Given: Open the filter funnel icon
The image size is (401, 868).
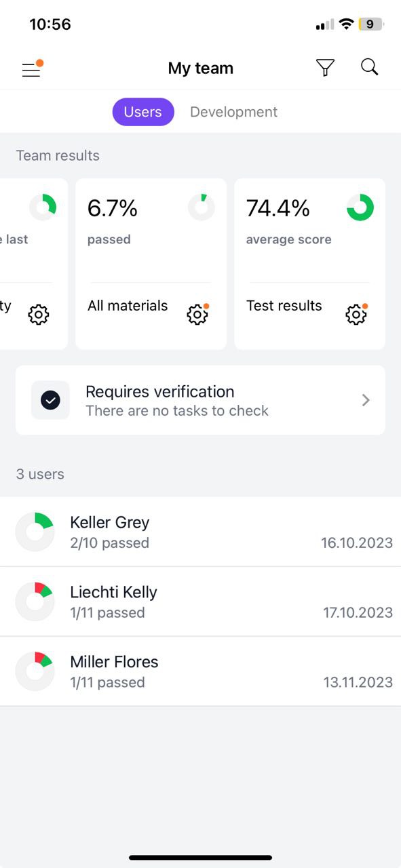Looking at the screenshot, I should point(326,68).
